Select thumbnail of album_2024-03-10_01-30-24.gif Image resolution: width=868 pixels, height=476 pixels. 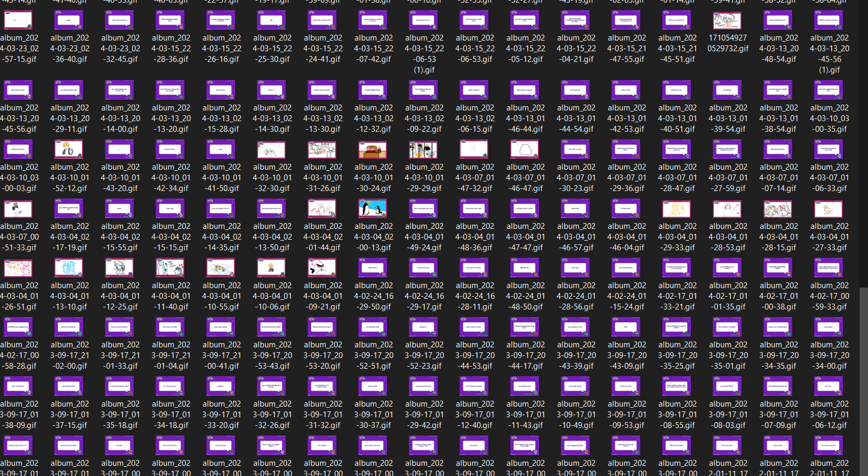373,149
